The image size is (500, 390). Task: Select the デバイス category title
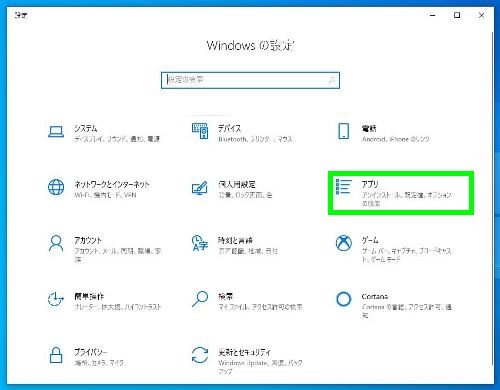(230, 128)
